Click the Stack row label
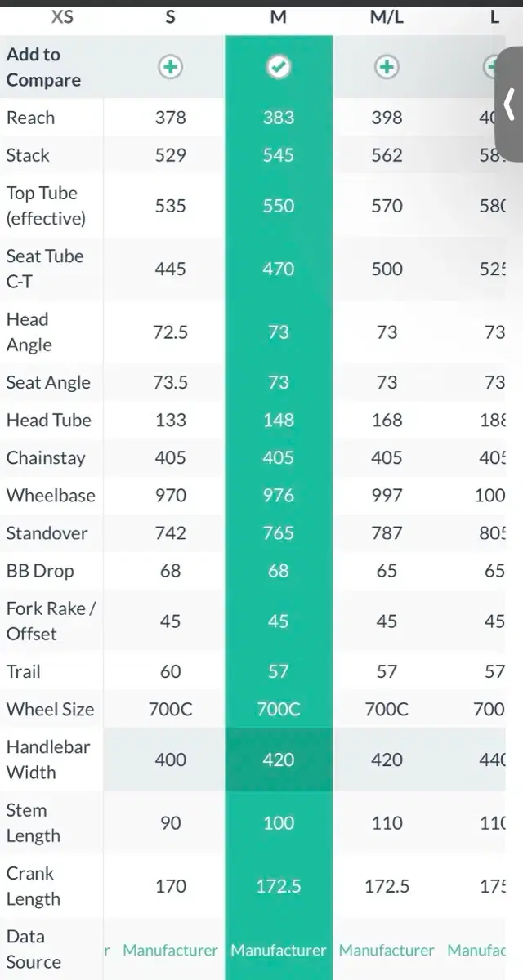The width and height of the screenshot is (523, 980). point(28,155)
